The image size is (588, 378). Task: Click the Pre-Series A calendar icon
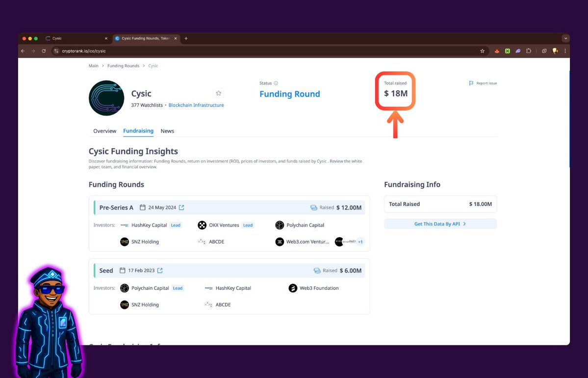click(143, 207)
